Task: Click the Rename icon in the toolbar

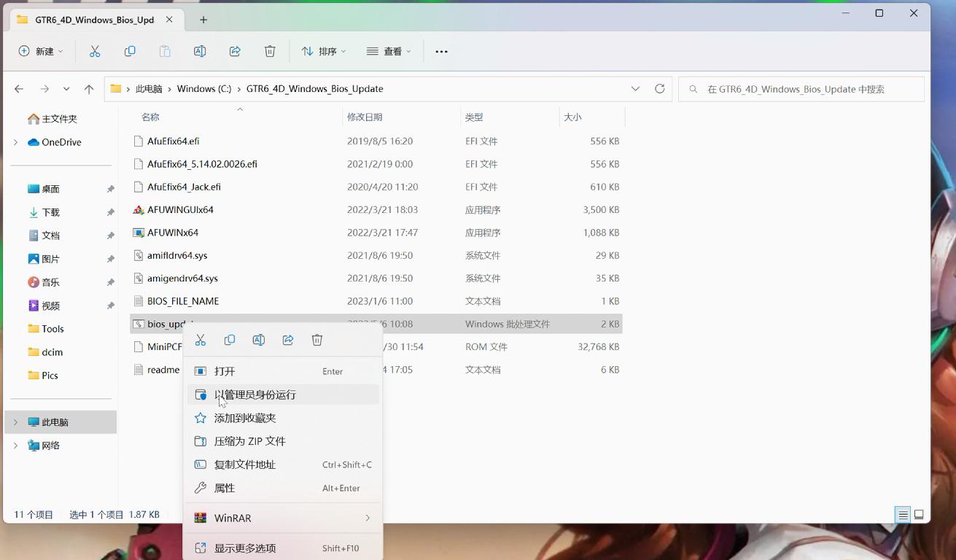Action: (x=199, y=51)
